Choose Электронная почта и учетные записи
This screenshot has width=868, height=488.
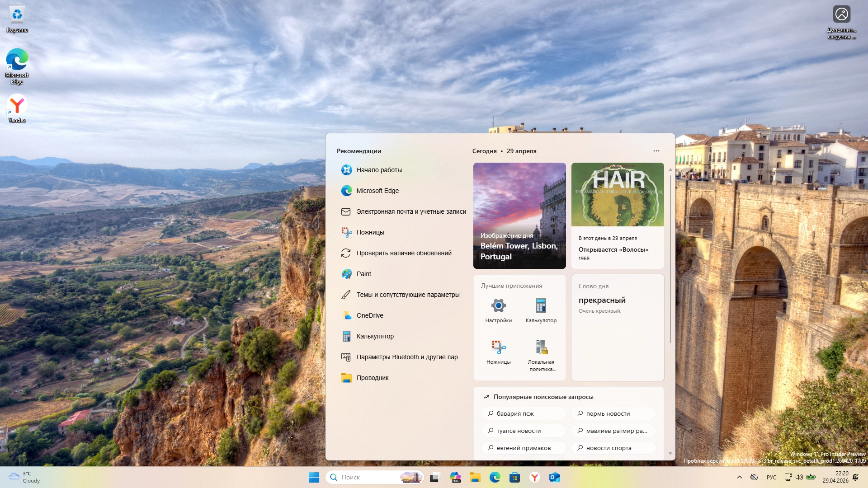tap(411, 211)
